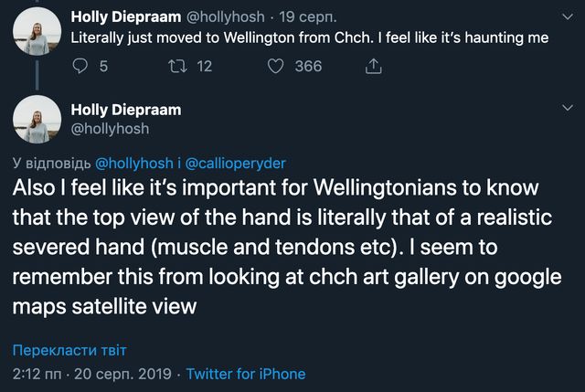Click the 366 likes count
585x392 pixels.
pyautogui.click(x=308, y=66)
